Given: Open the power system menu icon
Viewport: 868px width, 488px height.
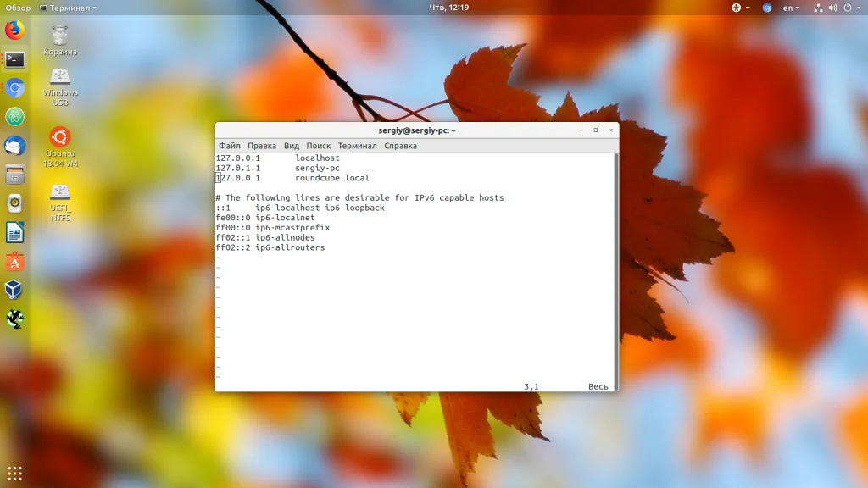Looking at the screenshot, I should (x=848, y=8).
